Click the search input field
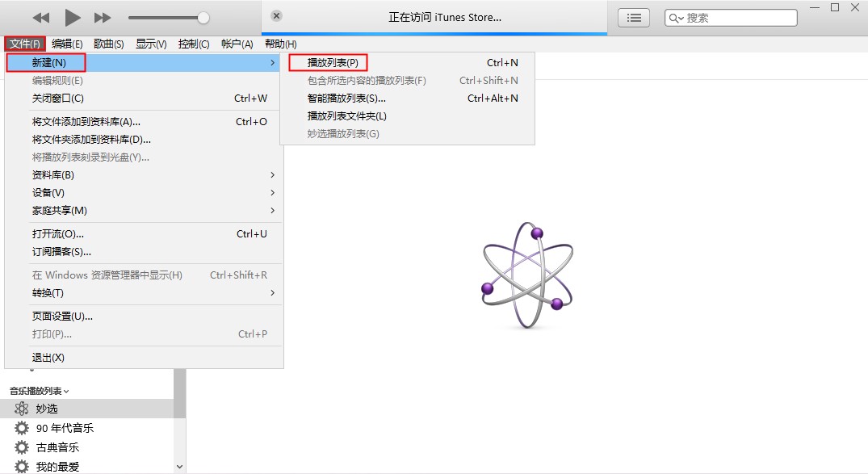 coord(731,18)
